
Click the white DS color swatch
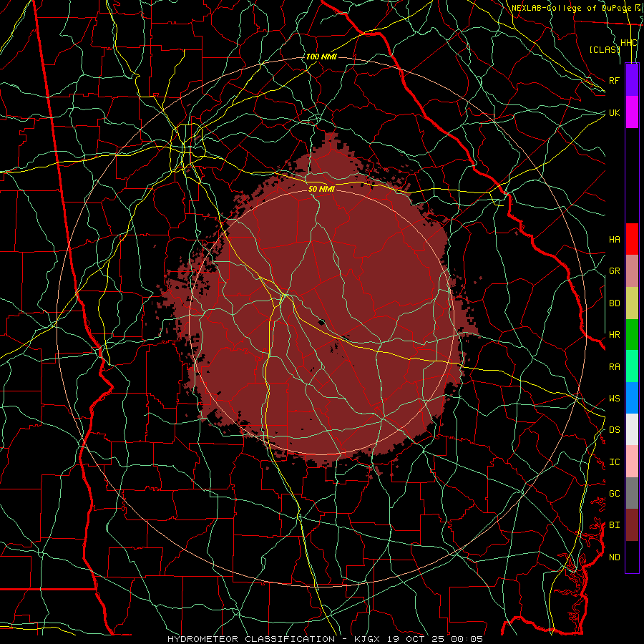(x=632, y=429)
